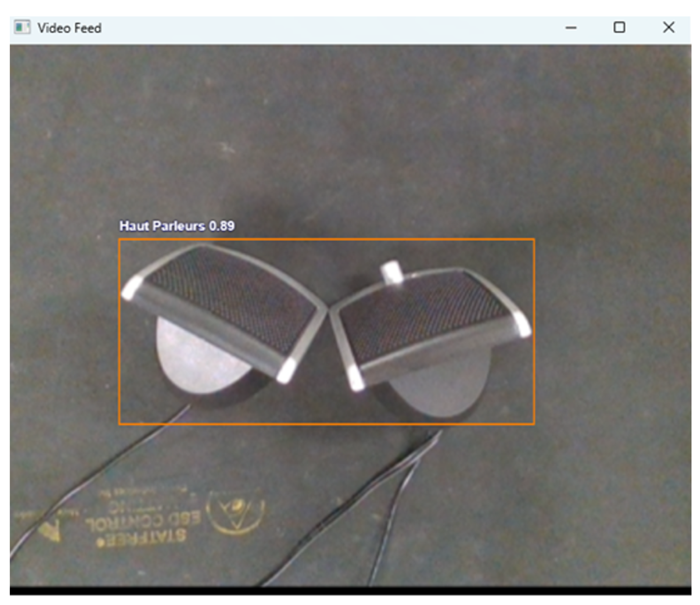Close the Video Feed window

click(668, 28)
